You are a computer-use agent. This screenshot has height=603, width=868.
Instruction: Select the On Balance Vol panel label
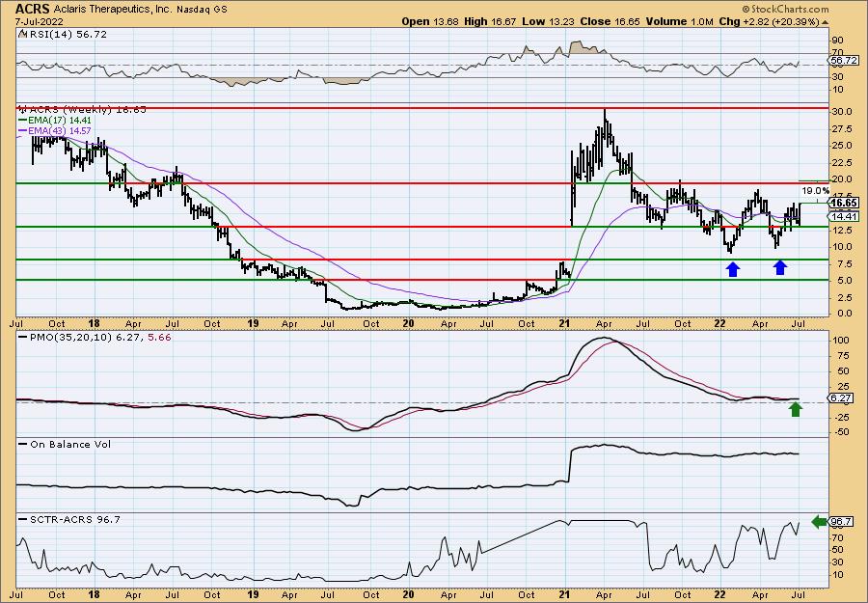point(70,444)
